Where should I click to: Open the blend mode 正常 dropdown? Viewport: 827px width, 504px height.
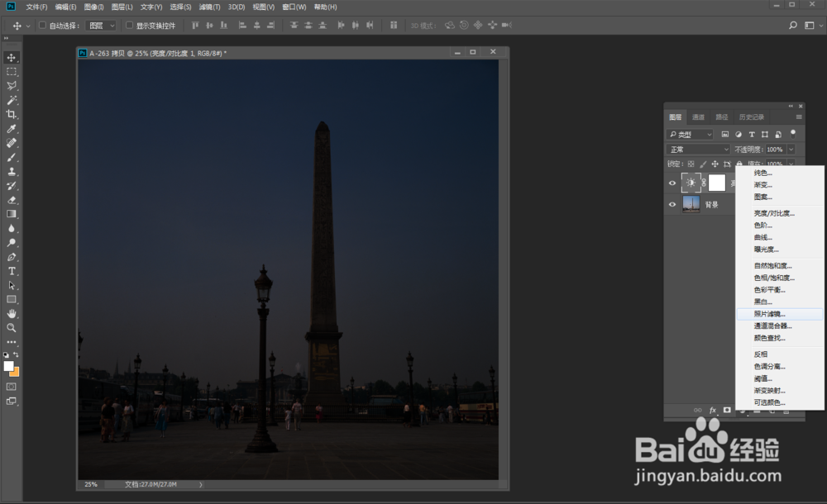click(x=698, y=150)
